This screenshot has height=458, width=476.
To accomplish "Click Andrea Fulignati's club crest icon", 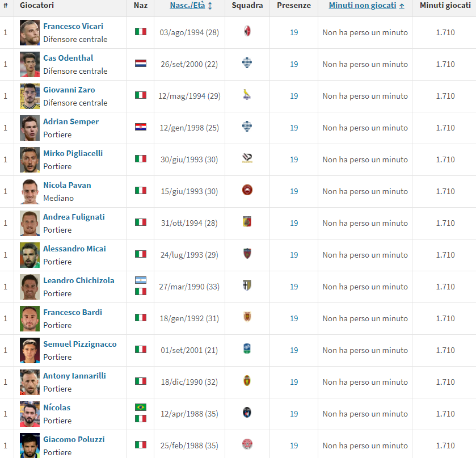I will point(247,222).
